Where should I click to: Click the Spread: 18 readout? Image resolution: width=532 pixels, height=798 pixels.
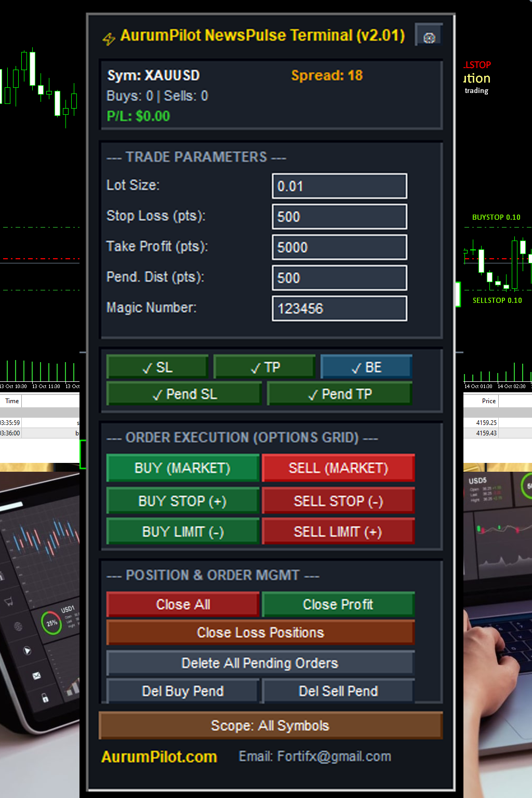(x=327, y=76)
